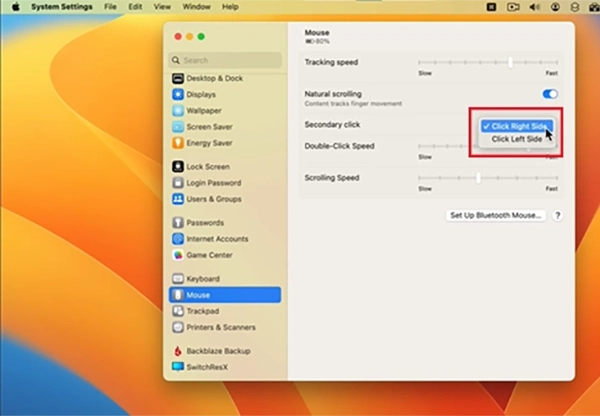Open the View menu
Screen dimensions: 600x416
(x=162, y=7)
